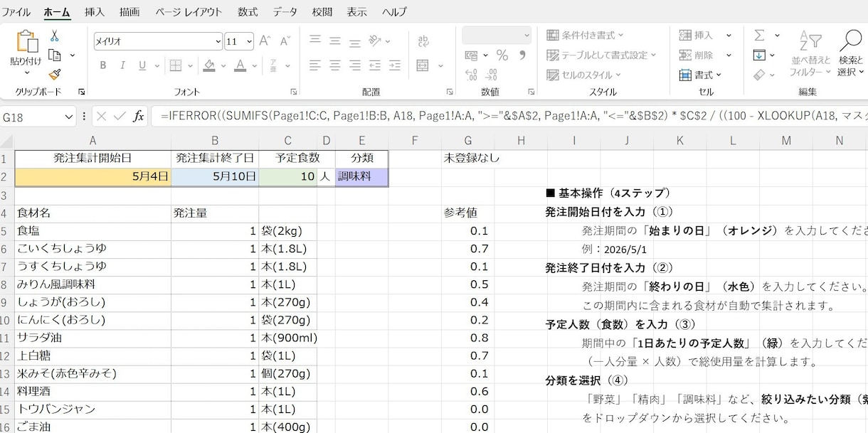Click the Insert Function fx icon
Viewport: 868px width, 433px height.
coord(139,116)
